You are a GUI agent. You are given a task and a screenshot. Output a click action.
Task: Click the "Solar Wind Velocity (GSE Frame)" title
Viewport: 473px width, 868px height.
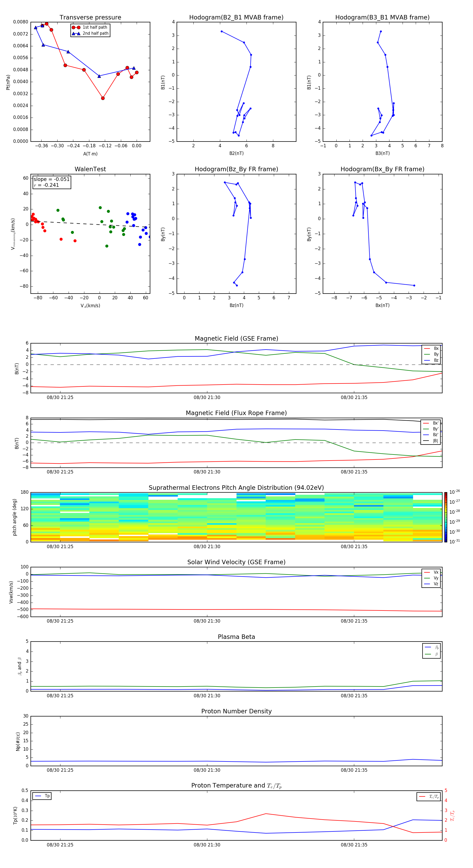tap(236, 562)
